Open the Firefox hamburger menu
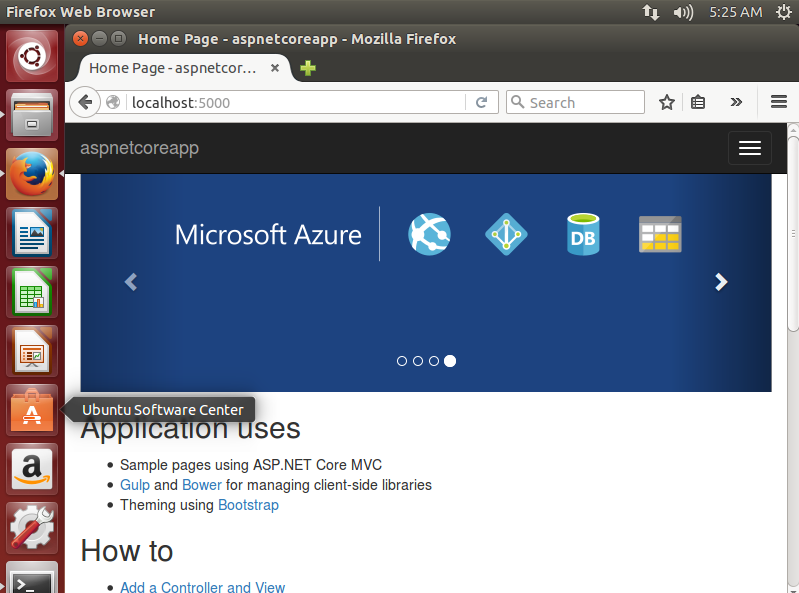The height and width of the screenshot is (593, 799). [x=779, y=102]
